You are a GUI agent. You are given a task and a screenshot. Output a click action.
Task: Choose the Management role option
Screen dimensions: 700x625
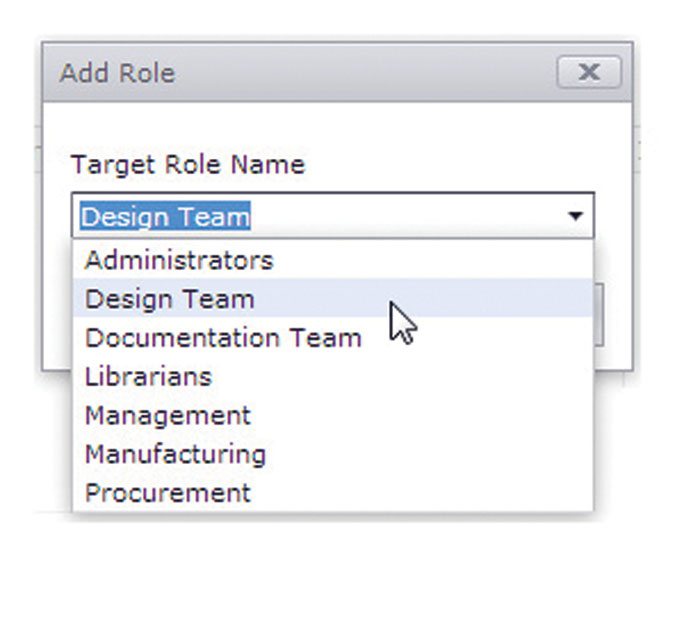click(168, 415)
